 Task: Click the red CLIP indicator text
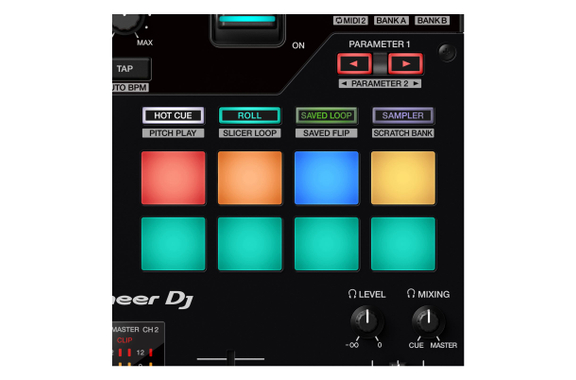tap(125, 340)
